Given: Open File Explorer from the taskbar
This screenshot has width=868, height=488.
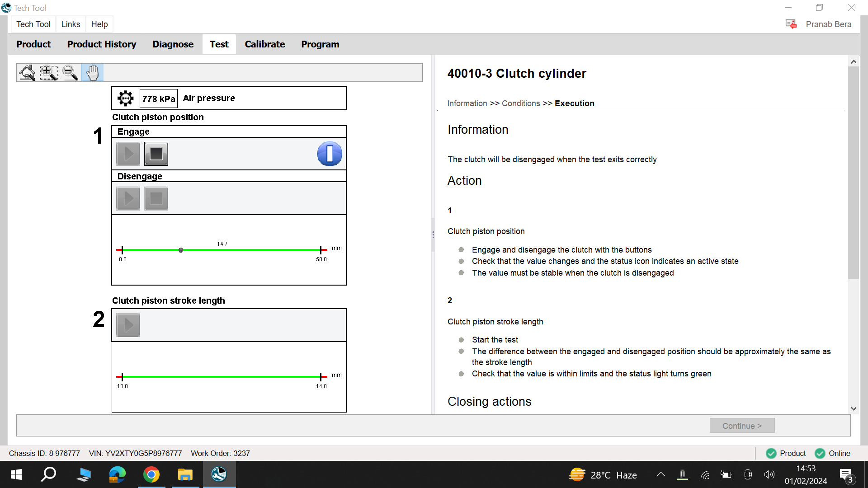Looking at the screenshot, I should tap(185, 474).
